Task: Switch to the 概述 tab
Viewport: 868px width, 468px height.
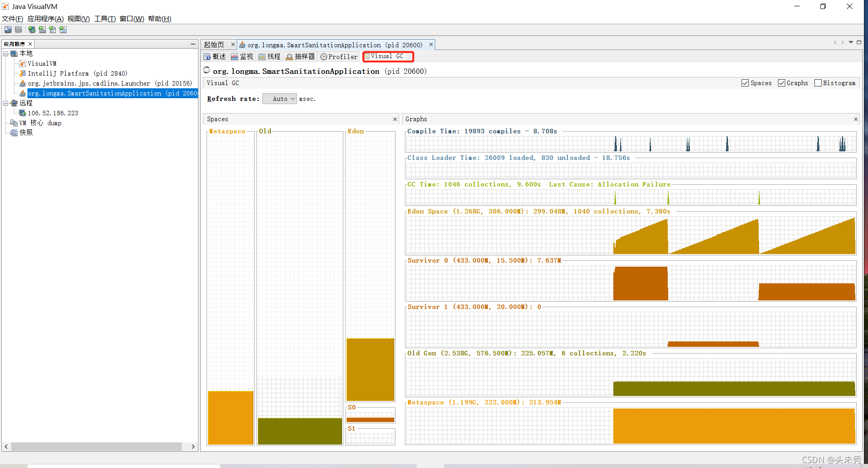Action: tap(215, 56)
